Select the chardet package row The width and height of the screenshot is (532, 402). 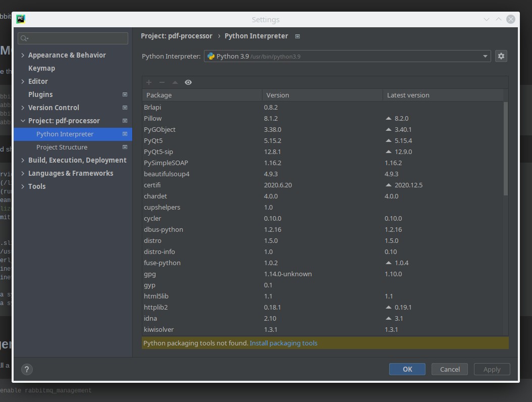(323, 196)
